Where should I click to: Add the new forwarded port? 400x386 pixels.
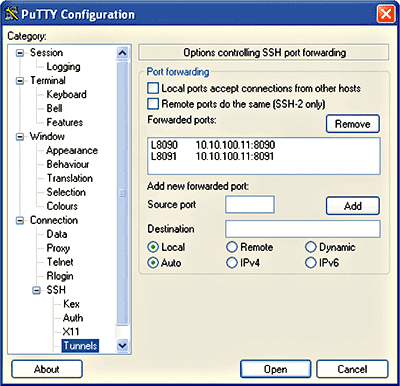(x=353, y=206)
